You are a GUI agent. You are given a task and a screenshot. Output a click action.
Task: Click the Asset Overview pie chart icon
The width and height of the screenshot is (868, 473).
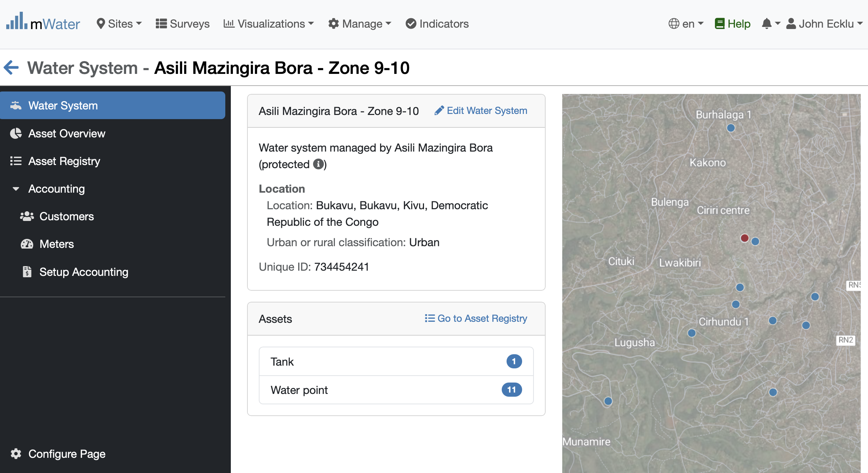tap(16, 133)
